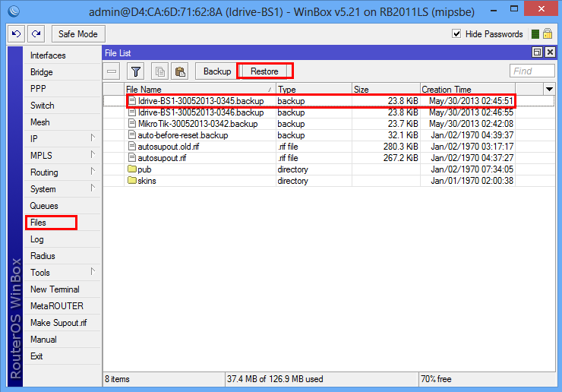Sort by Creation Time column header
This screenshot has height=392, width=562.
(x=468, y=90)
